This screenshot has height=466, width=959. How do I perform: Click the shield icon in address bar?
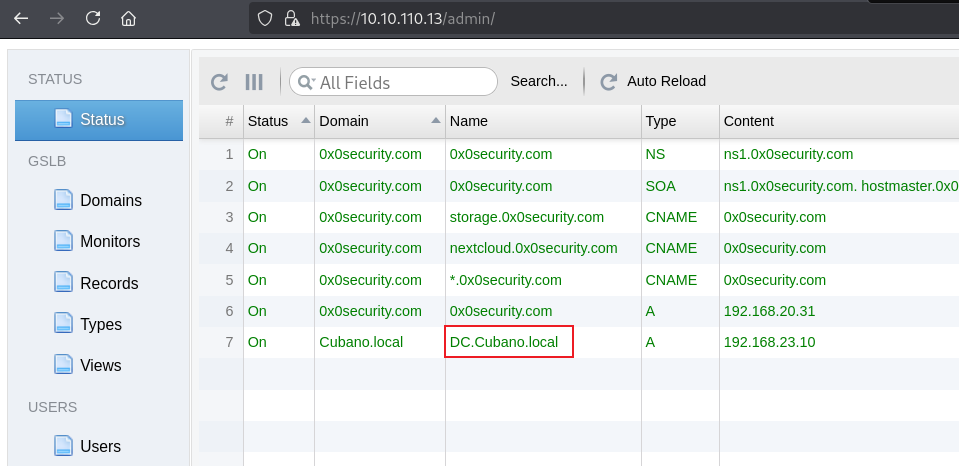tap(265, 18)
